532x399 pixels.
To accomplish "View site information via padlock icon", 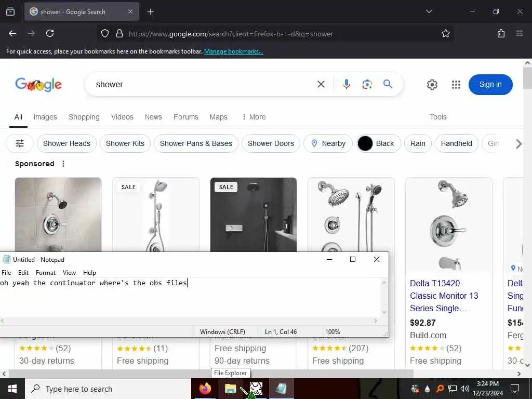I will [119, 34].
